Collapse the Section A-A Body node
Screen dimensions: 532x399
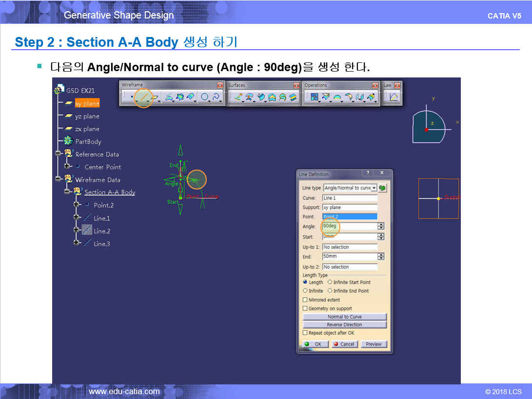pyautogui.click(x=67, y=192)
